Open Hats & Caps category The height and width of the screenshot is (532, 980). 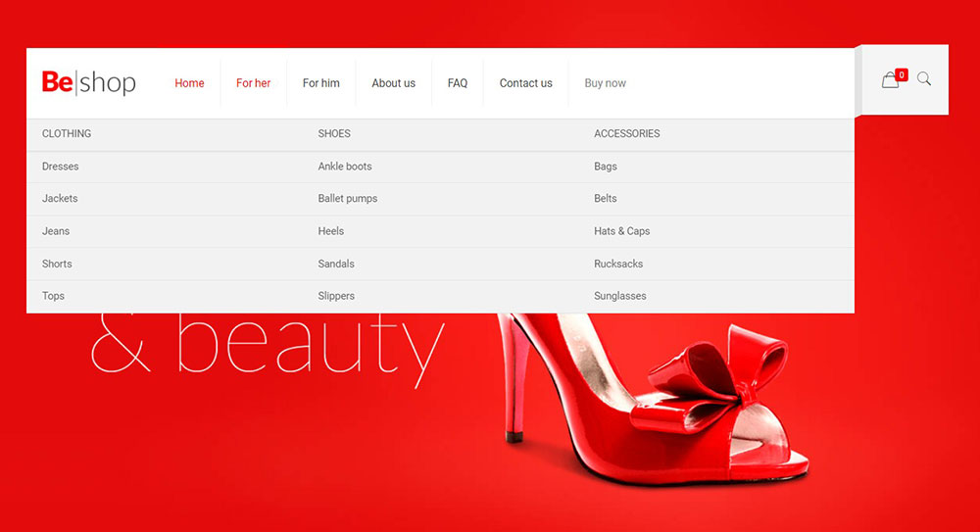coord(621,231)
